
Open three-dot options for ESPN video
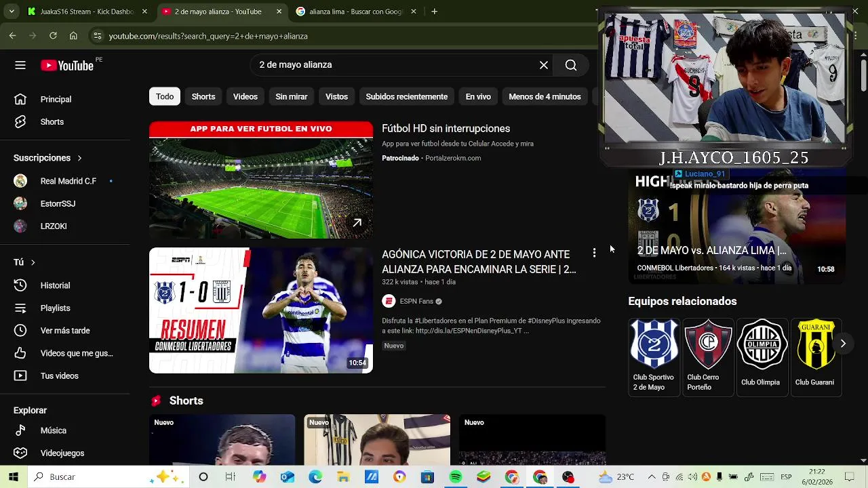(594, 253)
